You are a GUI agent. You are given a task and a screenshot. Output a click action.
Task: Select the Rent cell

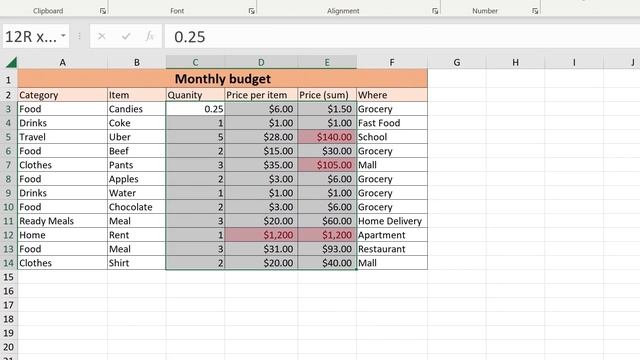[137, 235]
